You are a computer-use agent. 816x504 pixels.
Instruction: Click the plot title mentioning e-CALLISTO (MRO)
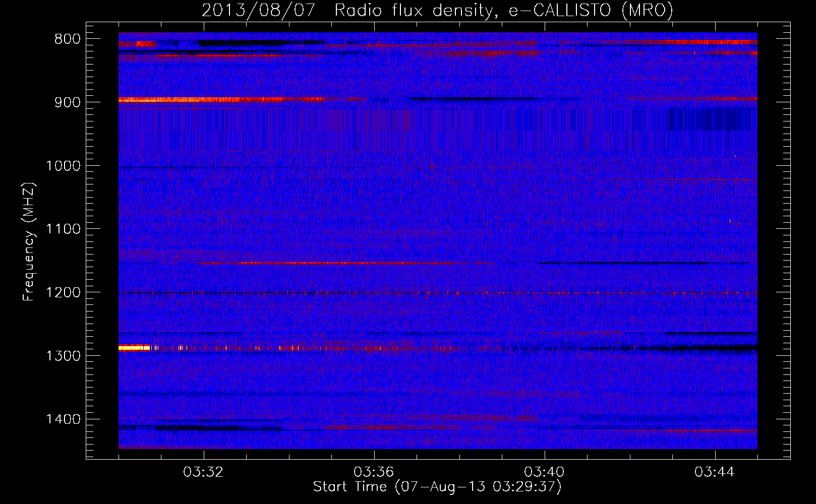(x=437, y=10)
